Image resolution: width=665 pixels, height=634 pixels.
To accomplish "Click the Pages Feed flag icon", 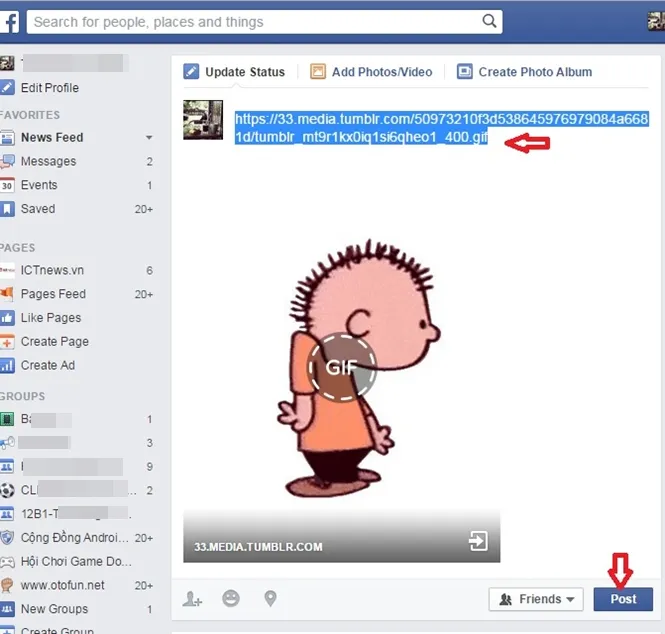I will coord(7,294).
